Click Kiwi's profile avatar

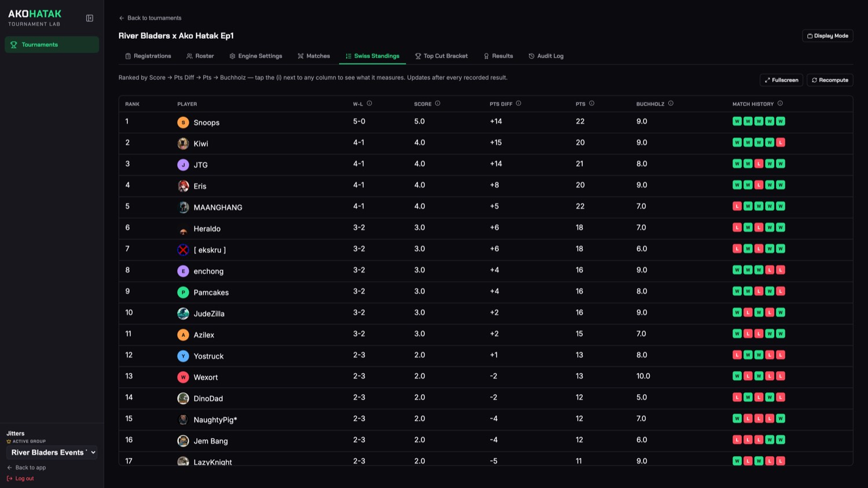(183, 144)
